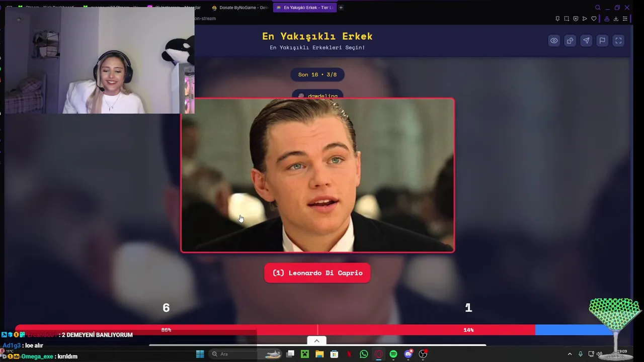644x362 pixels.
Task: Click the microphone icon in the system tray
Action: point(581,354)
